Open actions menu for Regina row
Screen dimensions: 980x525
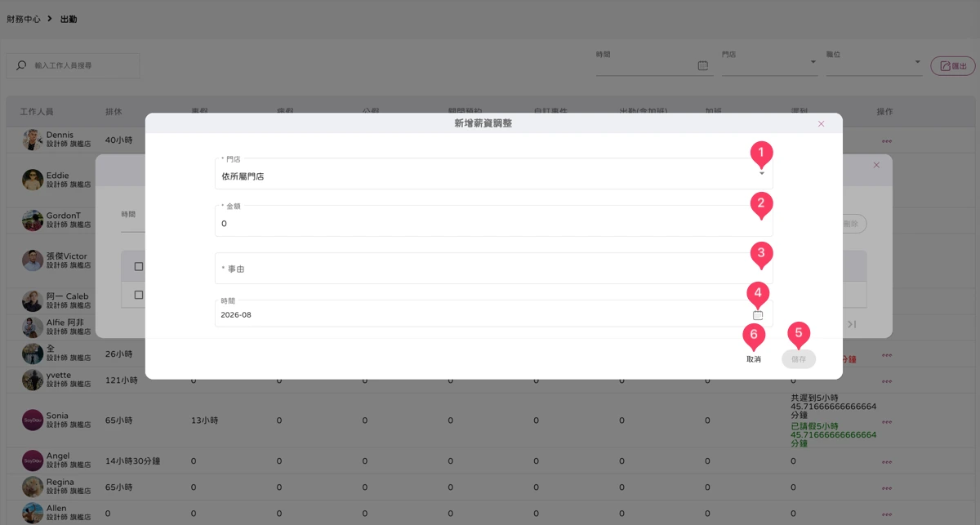(x=886, y=488)
